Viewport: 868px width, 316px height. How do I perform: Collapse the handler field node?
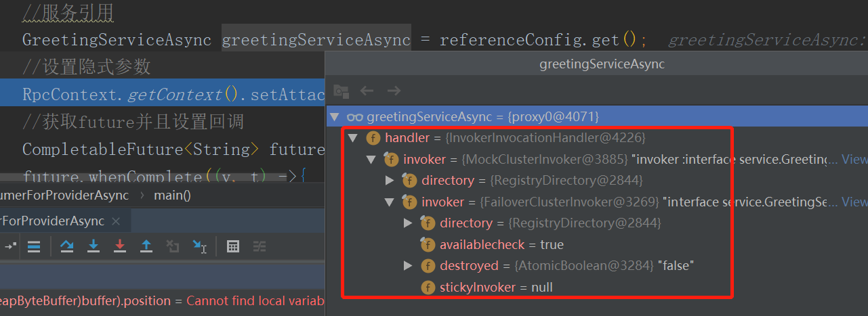pyautogui.click(x=352, y=138)
